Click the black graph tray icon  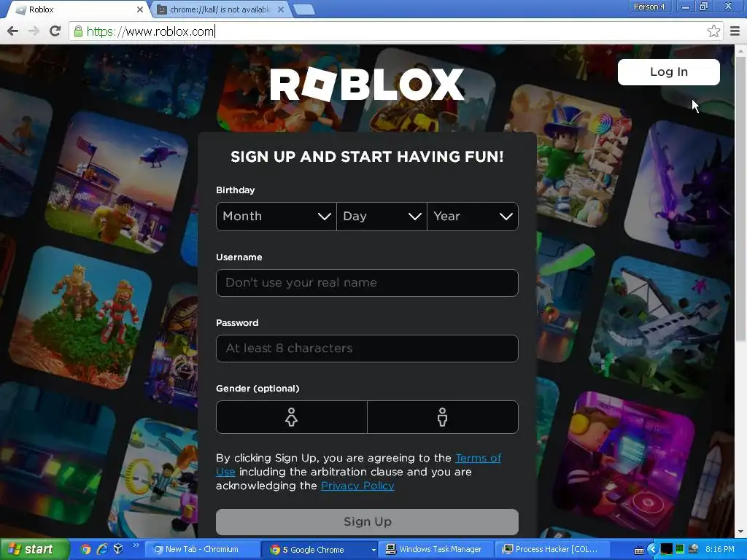click(x=667, y=550)
